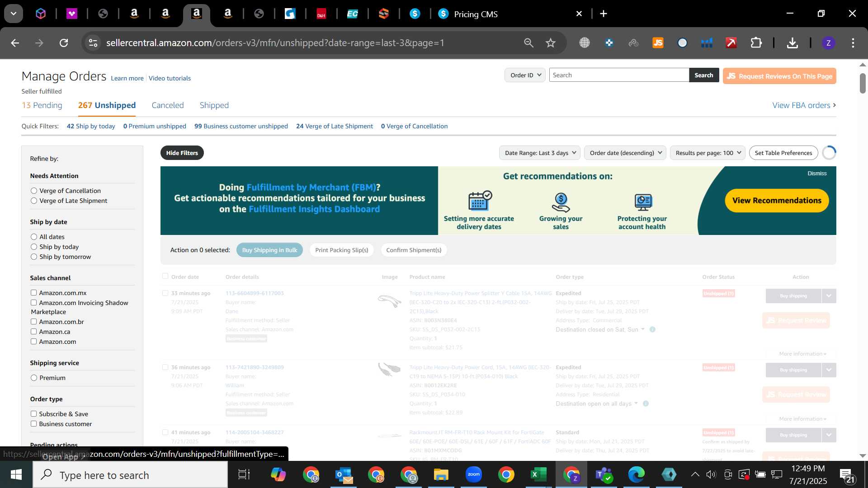Select 267 Unshipped tab
Image resolution: width=868 pixels, height=488 pixels.
tap(107, 105)
